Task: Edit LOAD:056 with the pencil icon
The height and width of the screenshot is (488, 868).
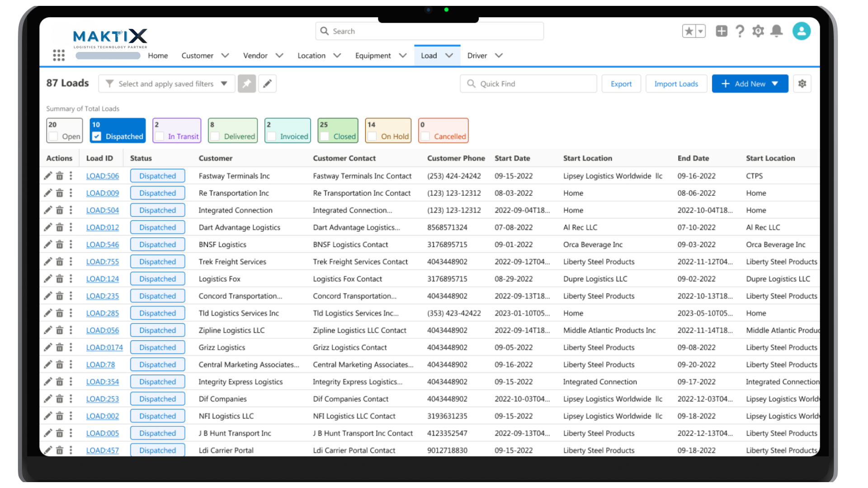Action: 48,330
